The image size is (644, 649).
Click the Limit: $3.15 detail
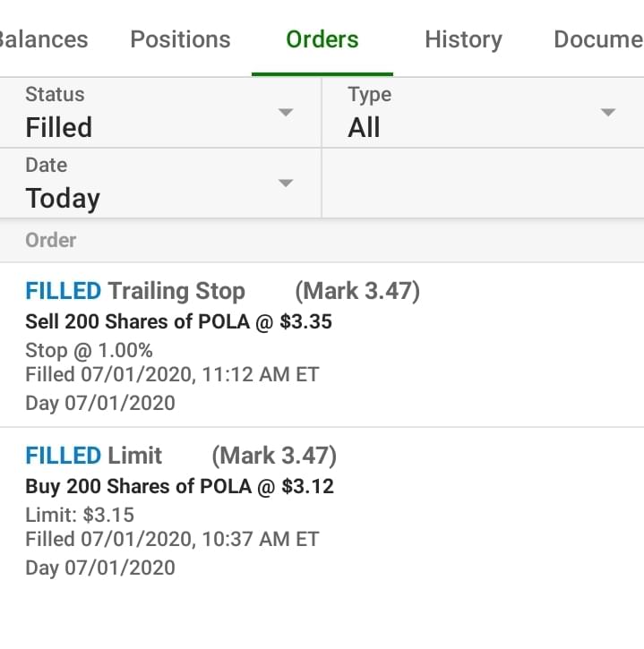[80, 515]
